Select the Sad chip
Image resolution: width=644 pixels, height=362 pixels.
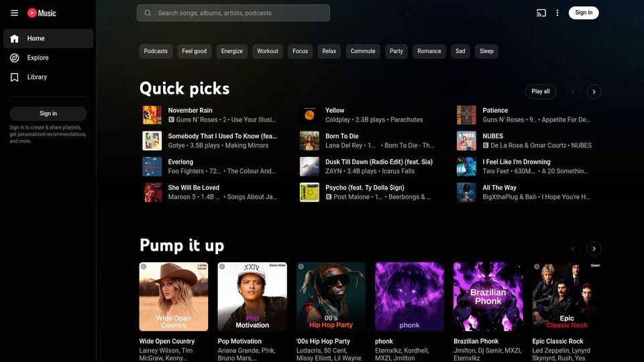coord(460,52)
